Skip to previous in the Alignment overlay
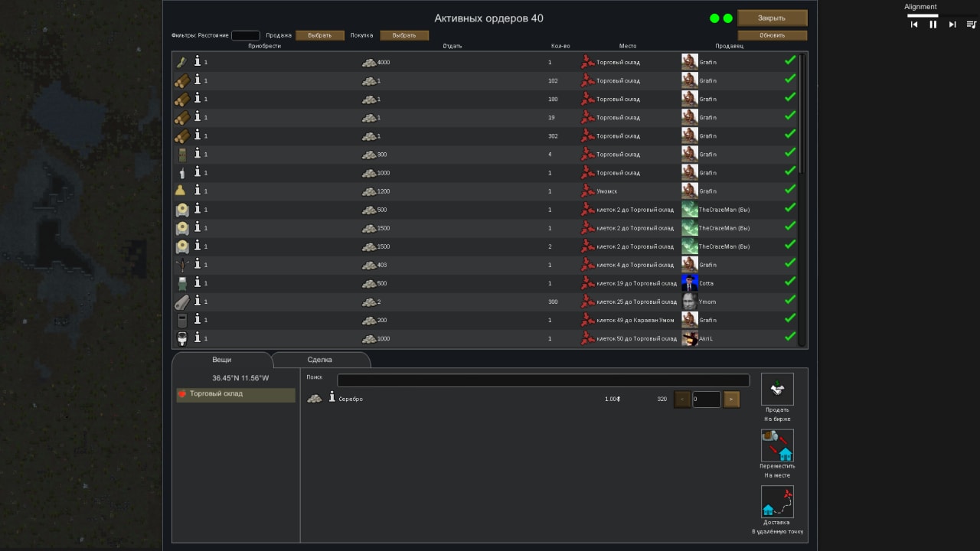The image size is (980, 551). coord(913,24)
